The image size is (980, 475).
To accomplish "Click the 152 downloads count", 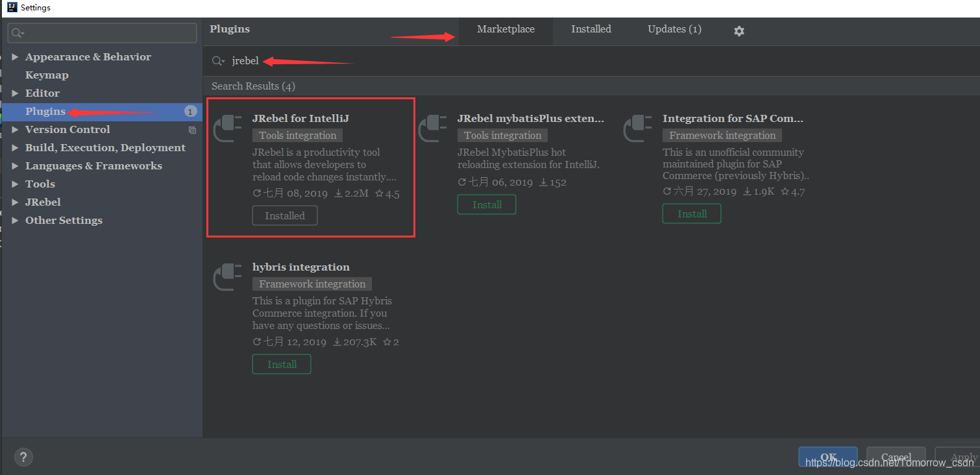I will pos(552,182).
